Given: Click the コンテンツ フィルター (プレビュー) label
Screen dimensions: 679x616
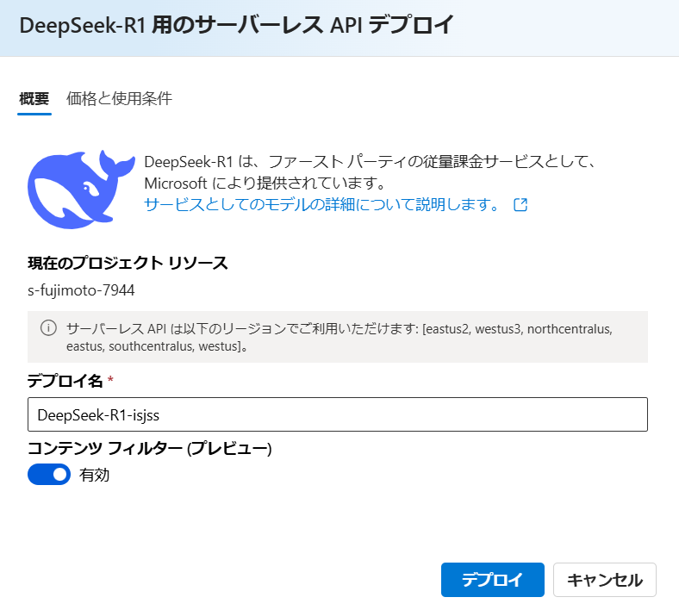Looking at the screenshot, I should [149, 449].
